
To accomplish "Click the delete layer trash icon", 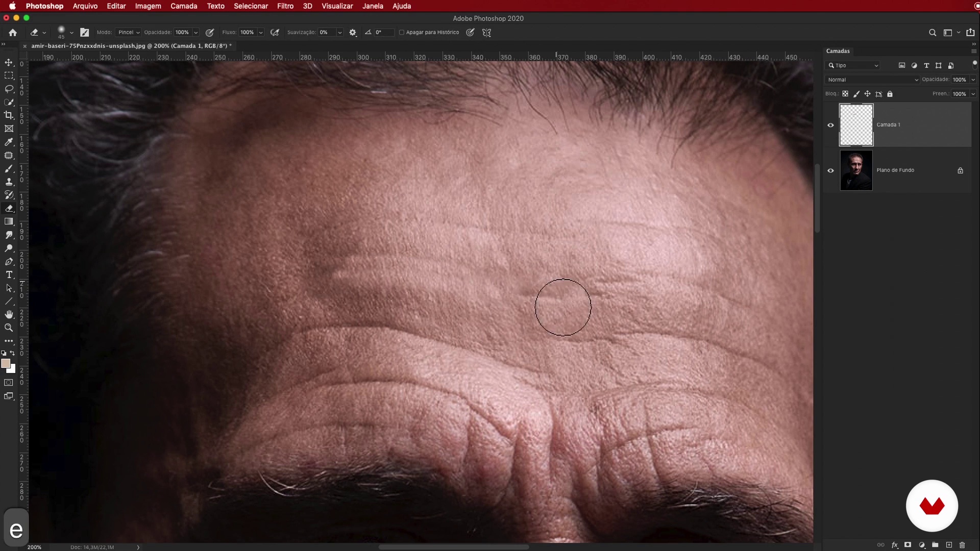I will 962,545.
